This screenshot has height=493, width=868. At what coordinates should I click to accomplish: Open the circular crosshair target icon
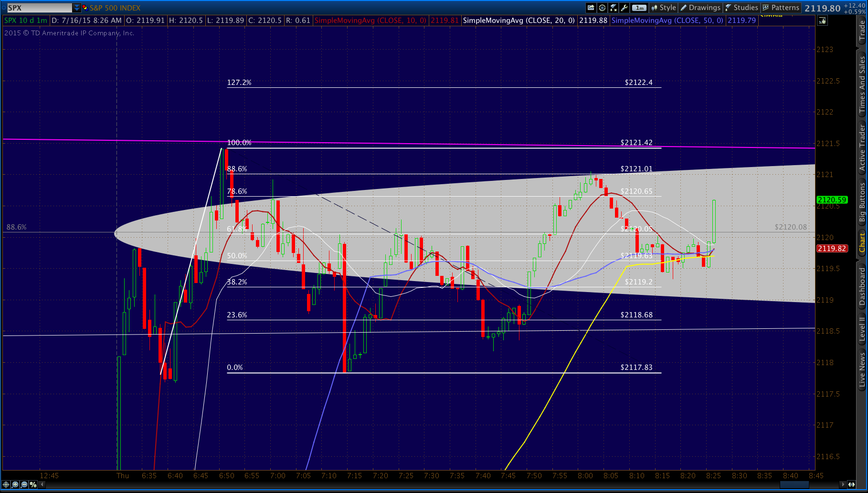click(x=602, y=8)
